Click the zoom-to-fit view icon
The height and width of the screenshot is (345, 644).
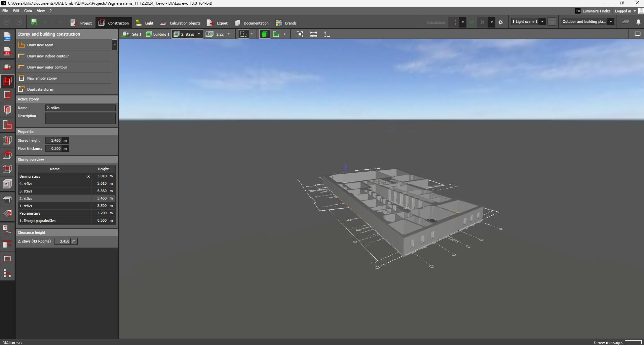(x=299, y=34)
